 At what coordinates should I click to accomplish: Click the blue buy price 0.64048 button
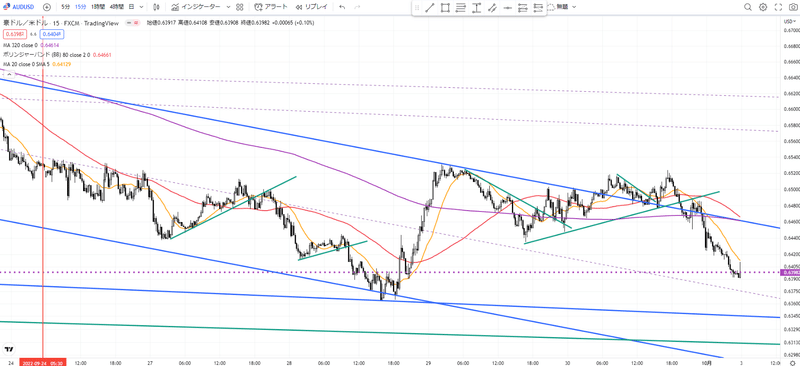[53, 34]
